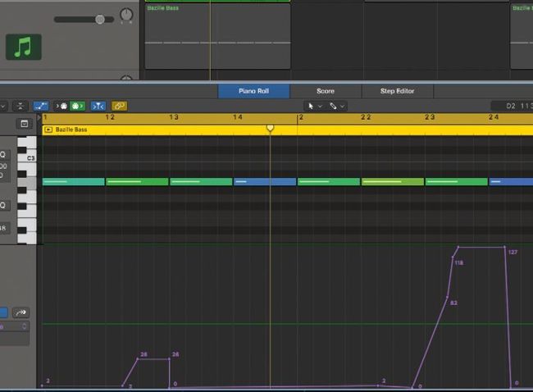
Task: Open the automation parameter stepper arrows
Action: point(24,326)
